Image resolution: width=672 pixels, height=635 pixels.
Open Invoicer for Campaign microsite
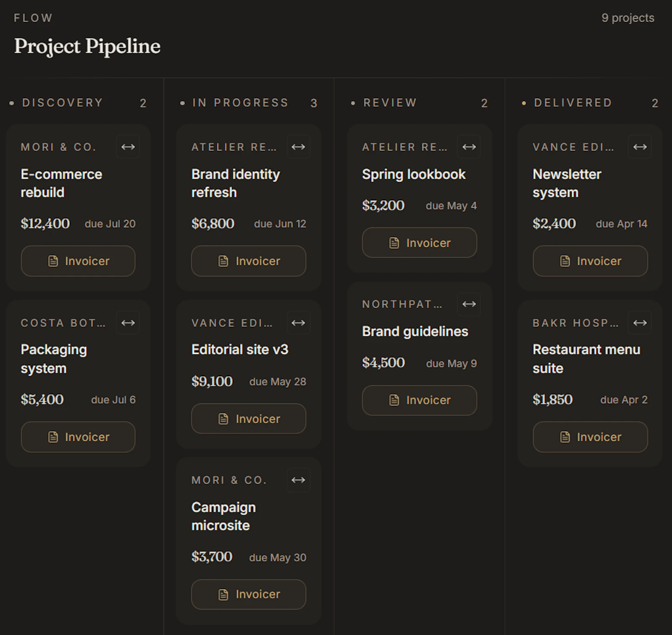pyautogui.click(x=249, y=594)
